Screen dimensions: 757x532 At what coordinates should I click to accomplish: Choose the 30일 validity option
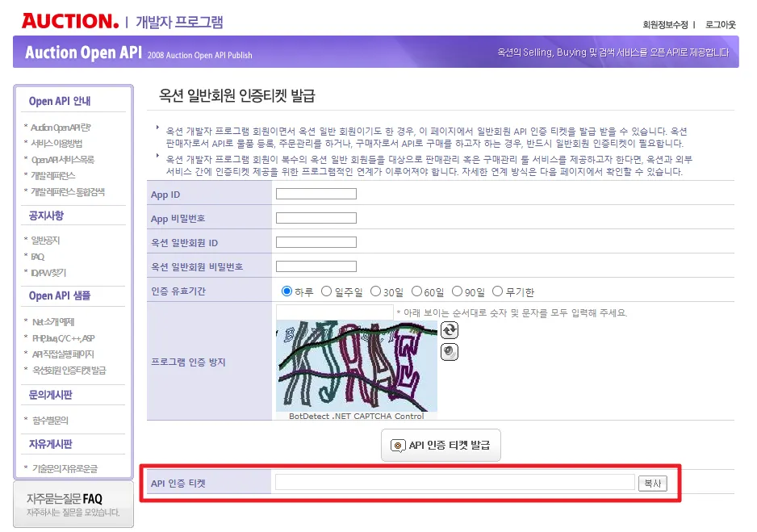pos(375,291)
